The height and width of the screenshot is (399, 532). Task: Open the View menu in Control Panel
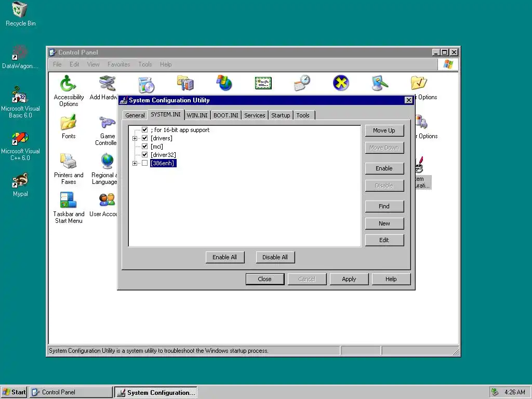(93, 64)
